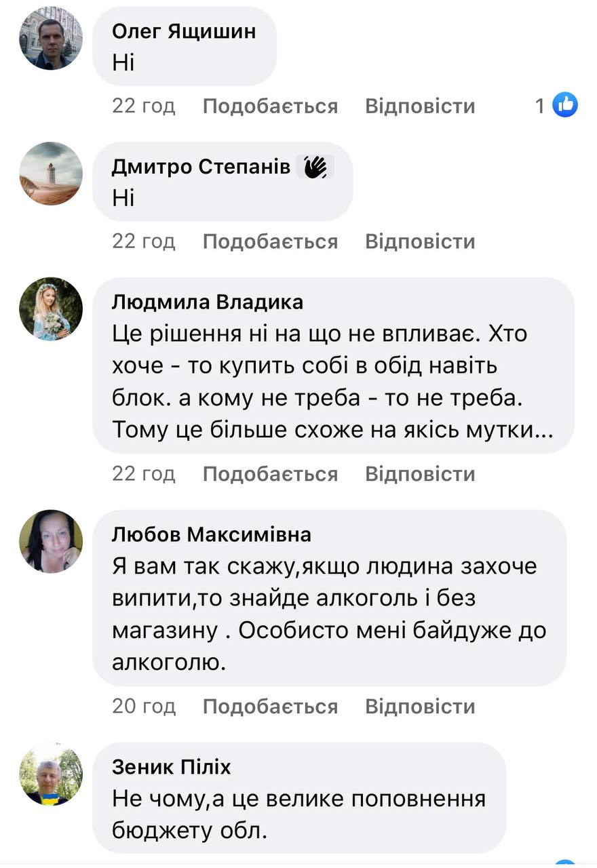Open Зеник Піліх's profile picture
The width and height of the screenshot is (597, 868).
pyautogui.click(x=51, y=773)
